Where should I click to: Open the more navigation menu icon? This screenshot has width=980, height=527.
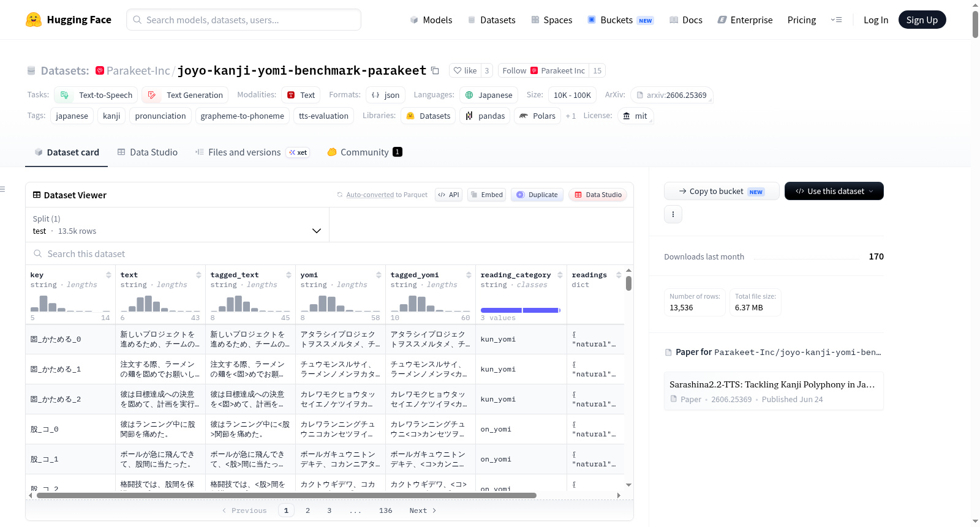(836, 20)
